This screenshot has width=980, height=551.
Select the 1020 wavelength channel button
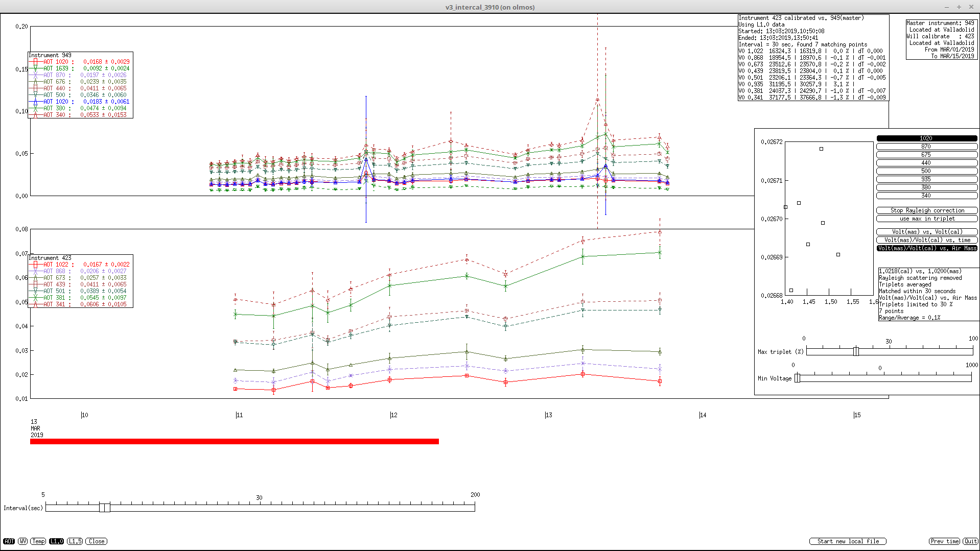pyautogui.click(x=926, y=138)
